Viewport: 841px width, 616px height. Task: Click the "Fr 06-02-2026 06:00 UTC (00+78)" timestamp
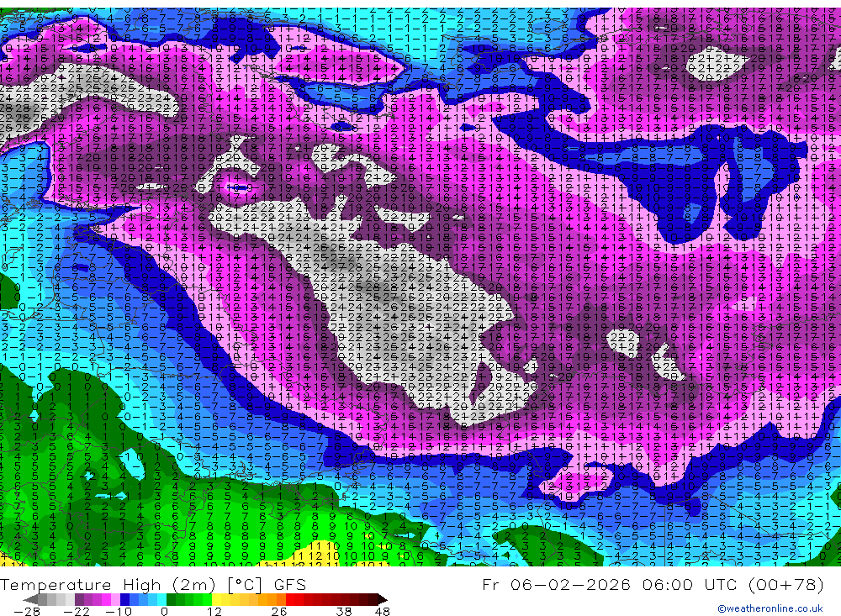coord(653,584)
